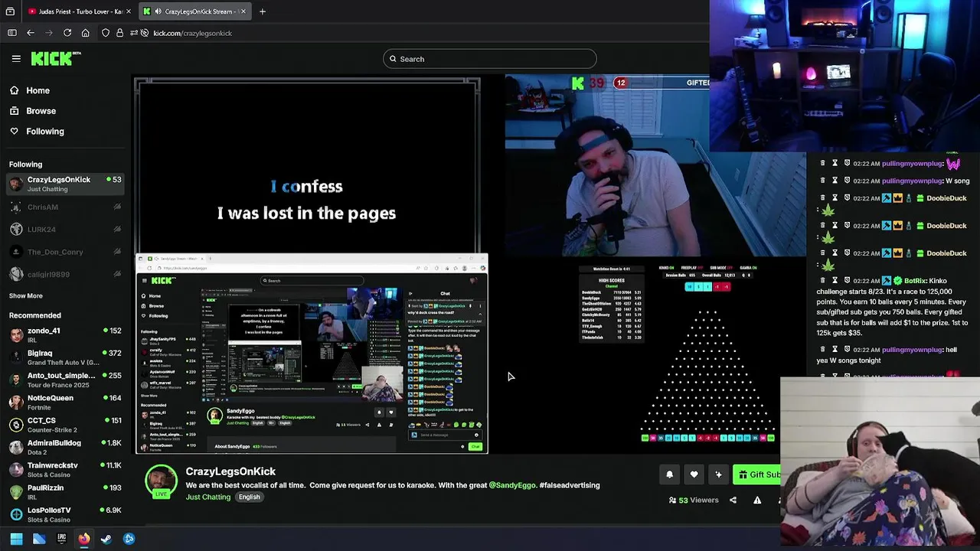Click the 53 Viewers count
This screenshot has width=980, height=551.
point(694,500)
